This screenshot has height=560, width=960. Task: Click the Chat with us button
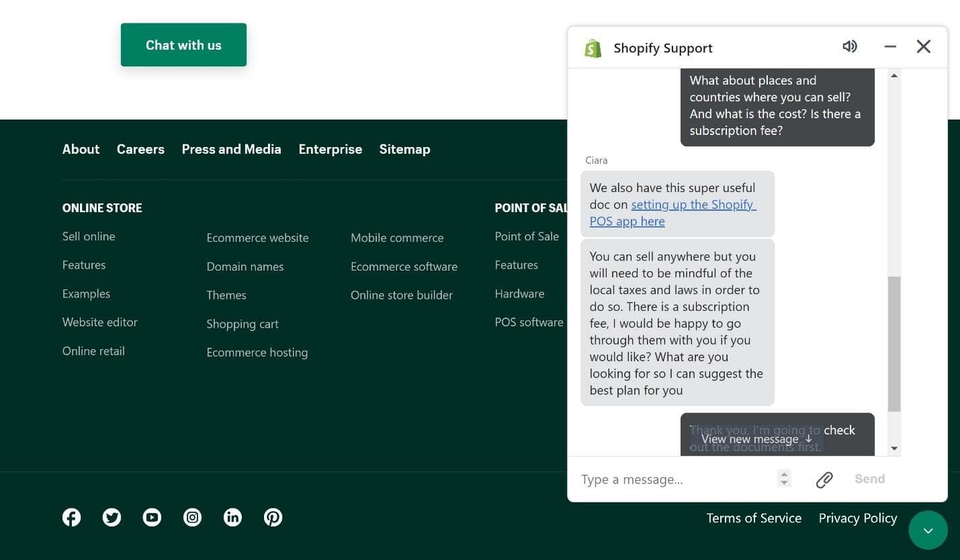tap(183, 45)
